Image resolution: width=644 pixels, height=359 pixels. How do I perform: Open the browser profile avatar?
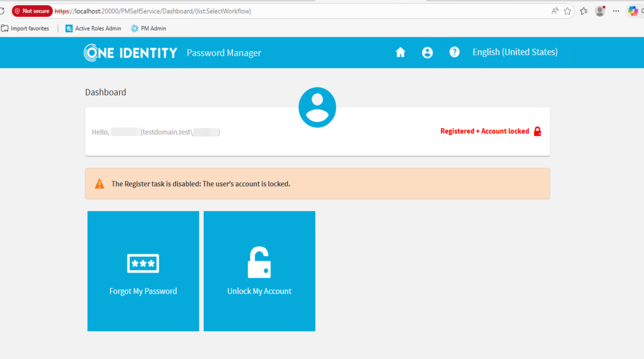coord(600,11)
